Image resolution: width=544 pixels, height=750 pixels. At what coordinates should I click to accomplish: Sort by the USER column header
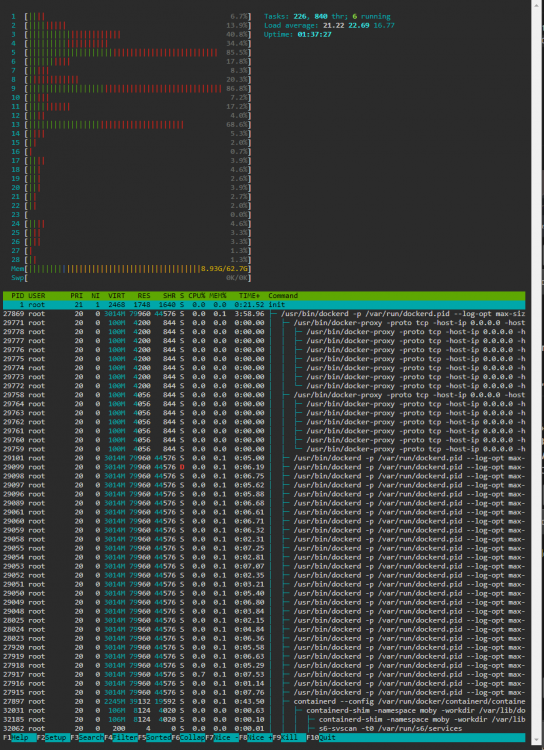(36, 296)
